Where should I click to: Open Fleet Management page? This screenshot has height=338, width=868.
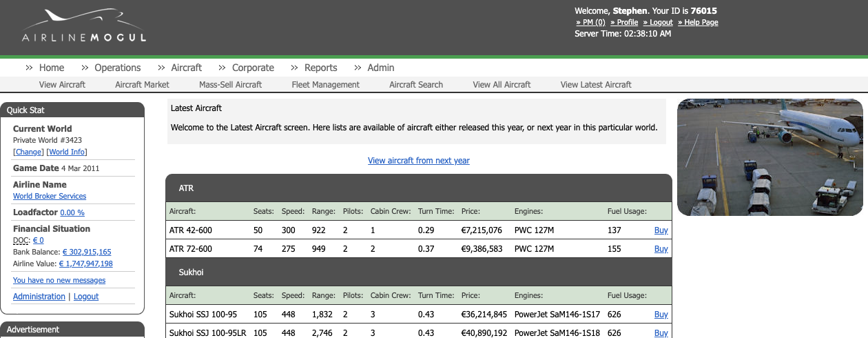coord(325,85)
